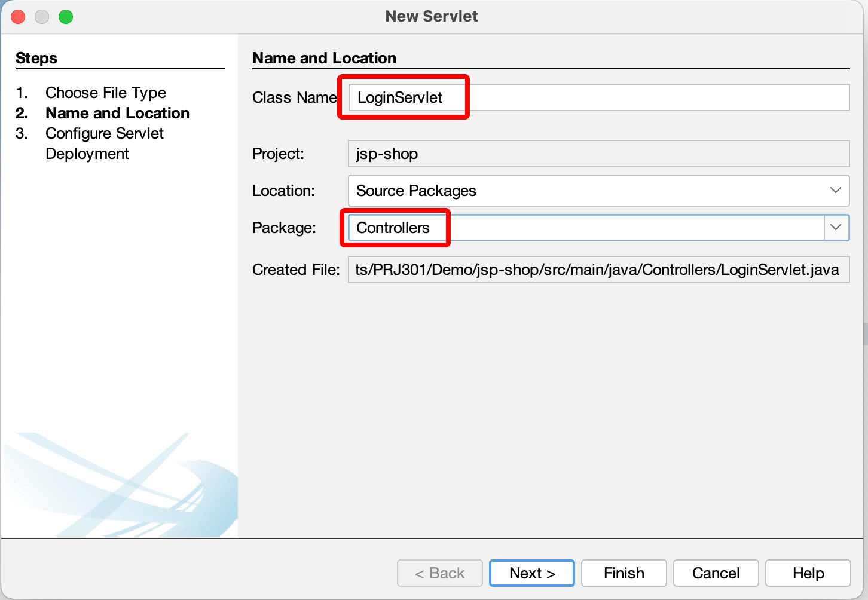Click the Created File path field
The width and height of the screenshot is (868, 600).
click(598, 270)
